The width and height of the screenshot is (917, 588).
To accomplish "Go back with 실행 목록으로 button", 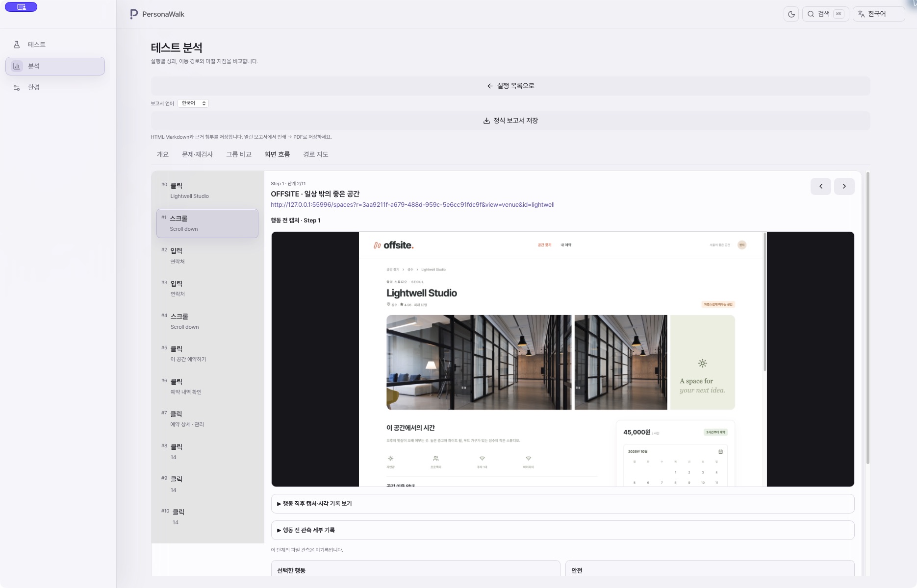I will [510, 86].
